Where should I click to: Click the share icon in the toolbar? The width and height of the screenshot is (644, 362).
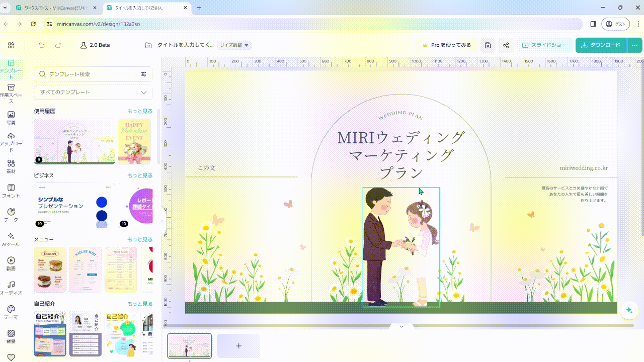(506, 45)
